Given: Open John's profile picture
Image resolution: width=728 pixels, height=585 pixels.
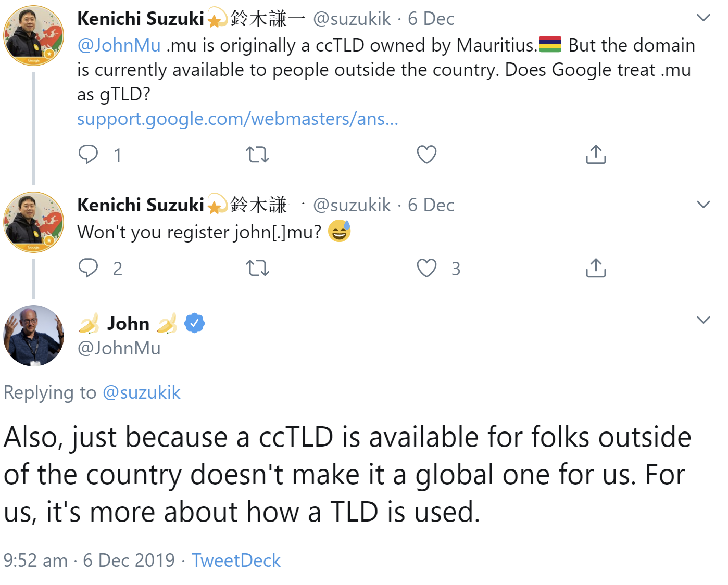Looking at the screenshot, I should point(33,336).
